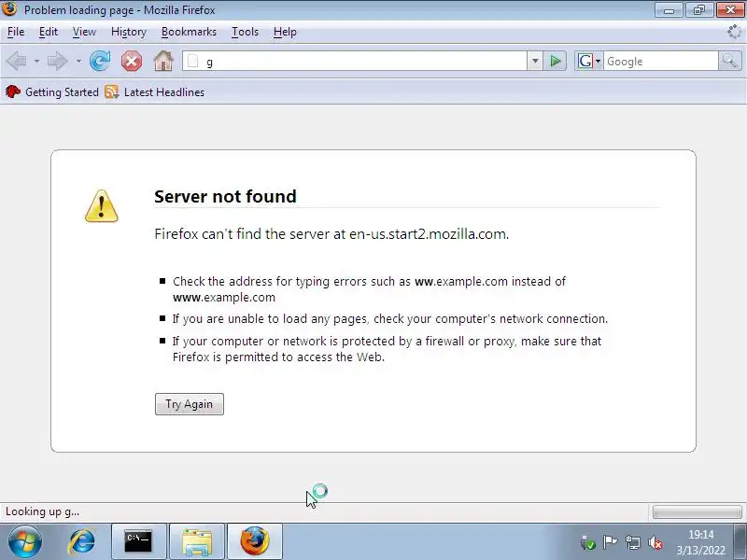Go back using the Back arrow
The image size is (747, 560).
pos(17,61)
